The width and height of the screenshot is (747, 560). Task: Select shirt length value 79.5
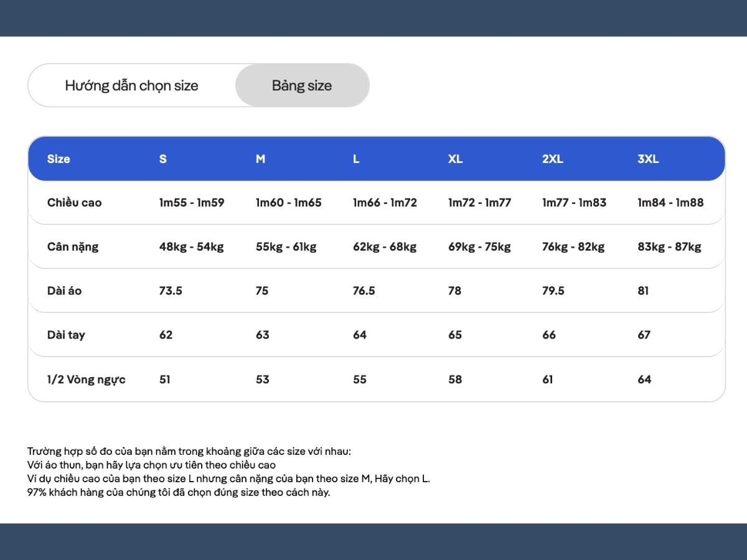pyautogui.click(x=553, y=291)
